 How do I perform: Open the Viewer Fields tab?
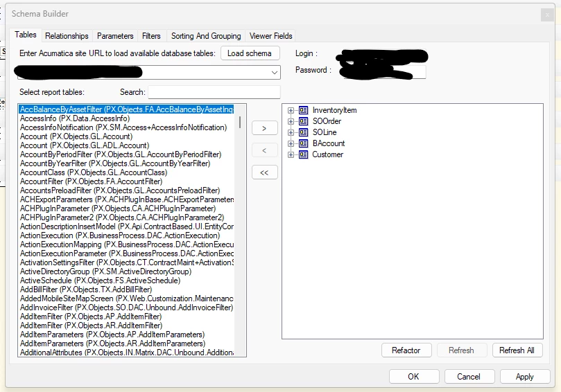271,36
